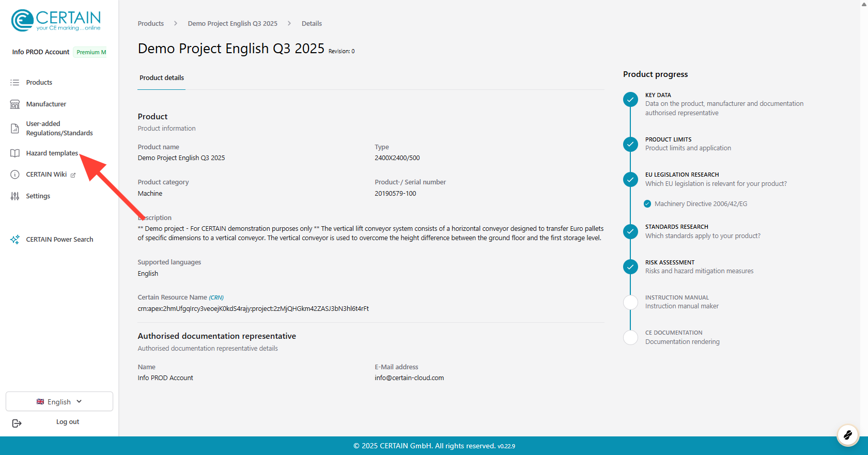
Task: Click the external link icon beside CERTAIN Wiki
Action: pos(73,175)
